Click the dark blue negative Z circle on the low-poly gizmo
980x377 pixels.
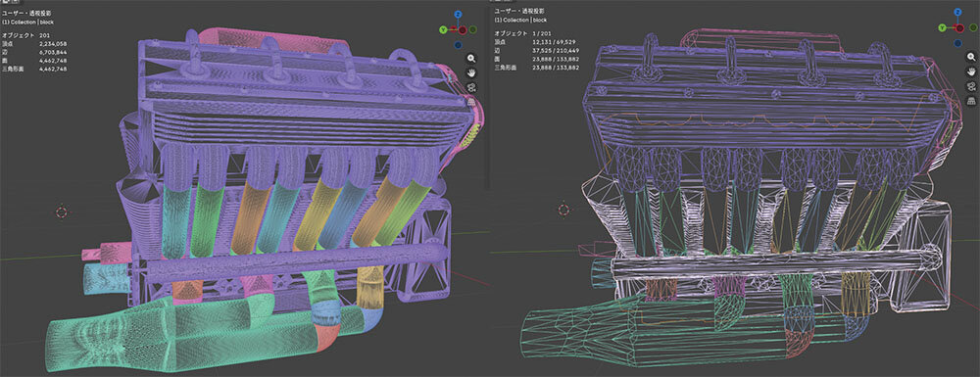(958, 43)
